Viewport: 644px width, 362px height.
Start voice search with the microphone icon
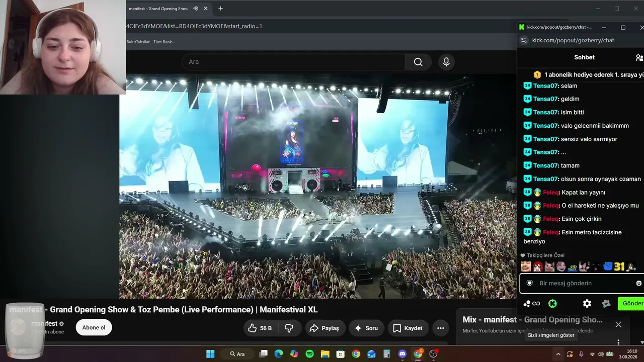(x=446, y=62)
